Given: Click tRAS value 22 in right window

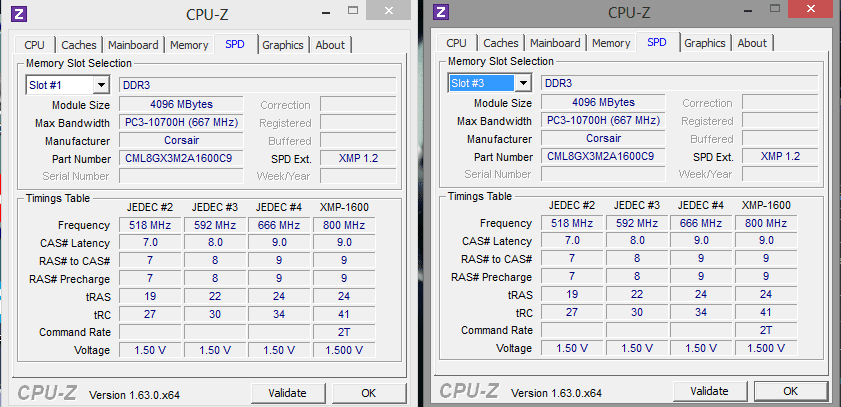Looking at the screenshot, I should (x=637, y=294).
